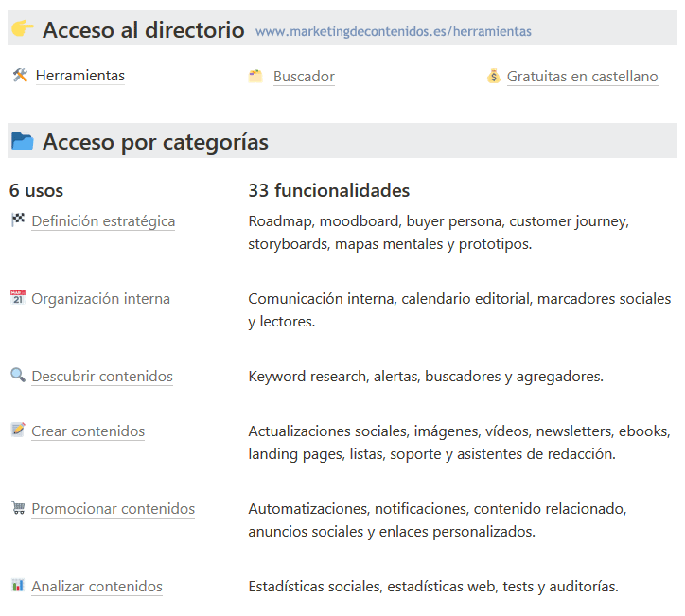Open the Buscador link
Screen dimensions: 685x616
click(304, 77)
